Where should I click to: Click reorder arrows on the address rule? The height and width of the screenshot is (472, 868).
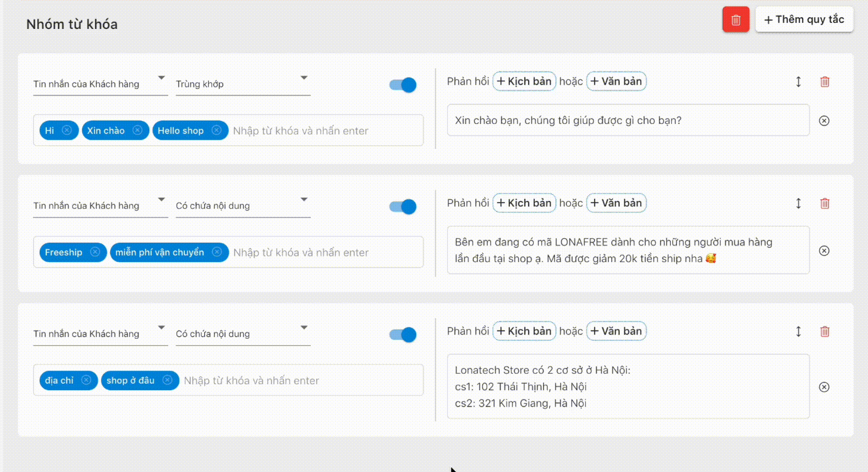pos(798,331)
